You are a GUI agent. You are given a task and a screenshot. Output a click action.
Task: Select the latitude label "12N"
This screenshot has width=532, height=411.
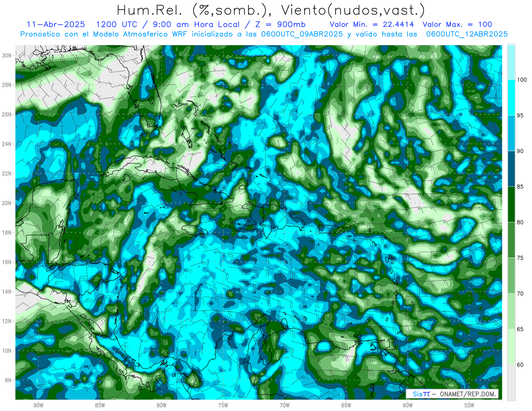(7, 321)
